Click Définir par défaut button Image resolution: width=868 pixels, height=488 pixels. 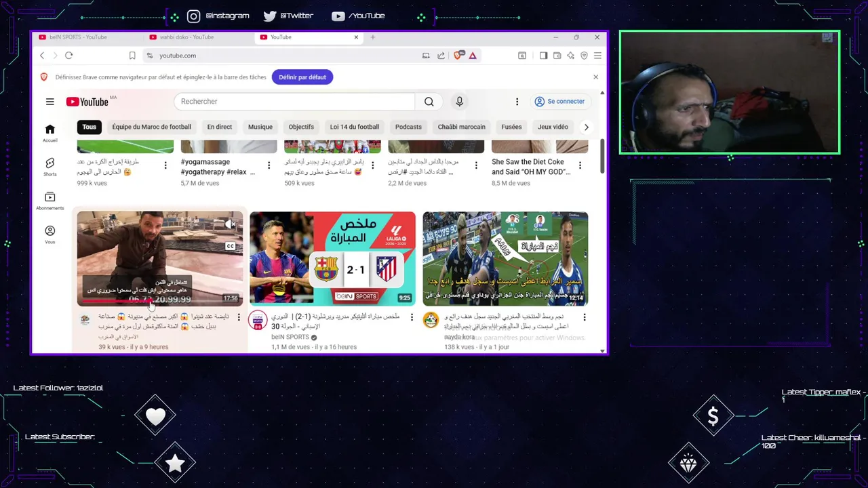pyautogui.click(x=302, y=77)
